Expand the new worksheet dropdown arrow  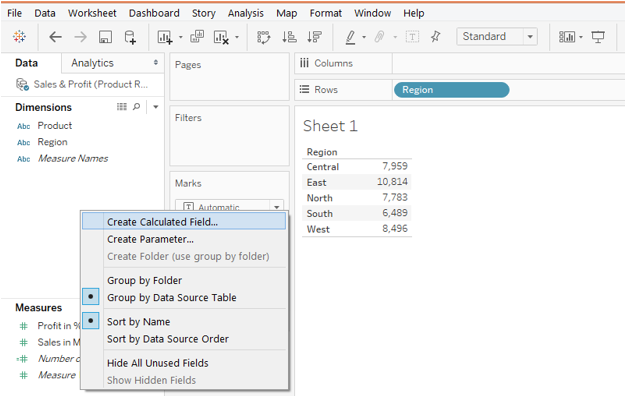(181, 37)
